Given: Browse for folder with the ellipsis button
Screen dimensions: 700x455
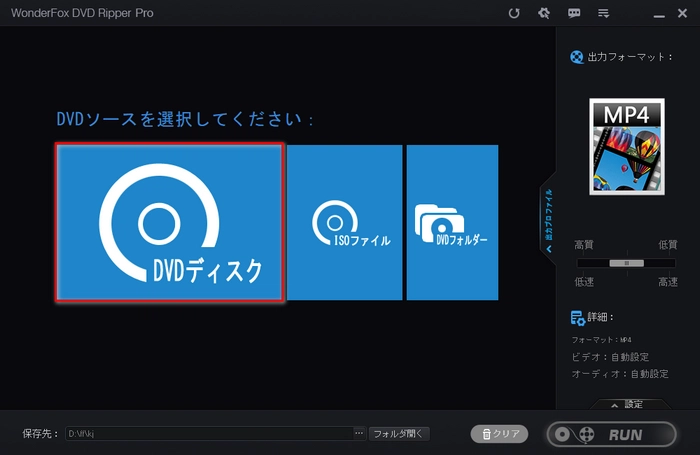Looking at the screenshot, I should [x=359, y=434].
